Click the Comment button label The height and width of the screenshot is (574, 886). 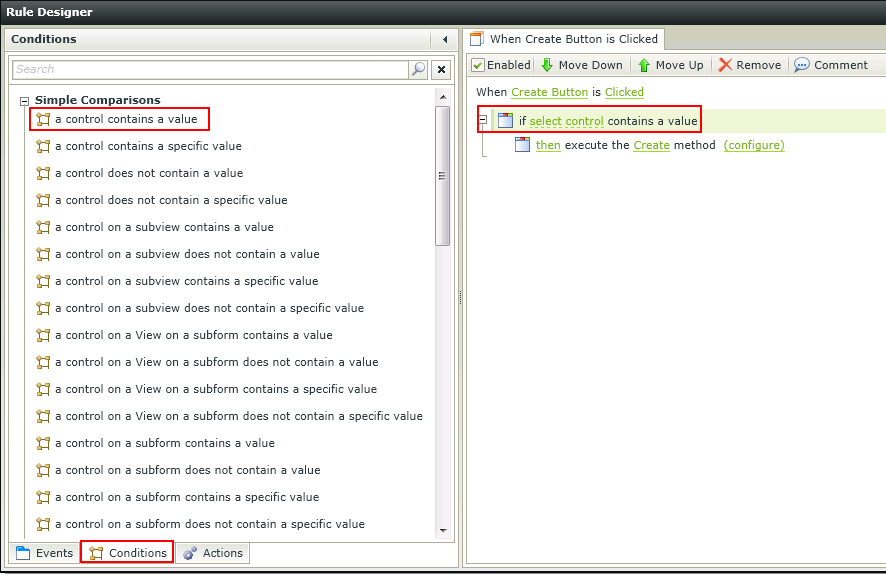[841, 66]
